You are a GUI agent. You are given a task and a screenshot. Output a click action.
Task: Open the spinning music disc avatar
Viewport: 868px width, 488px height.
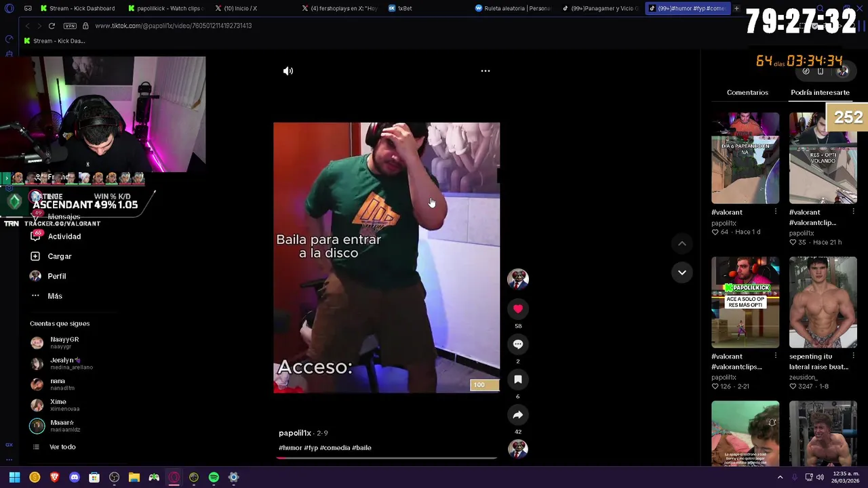(517, 449)
